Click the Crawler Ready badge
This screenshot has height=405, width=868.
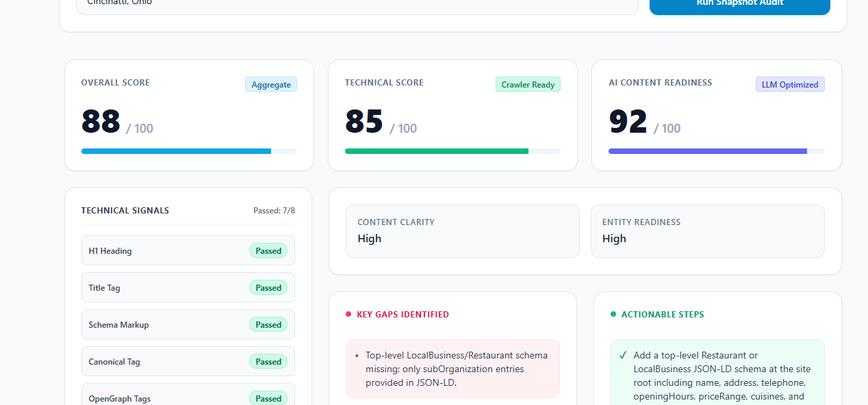(x=528, y=84)
